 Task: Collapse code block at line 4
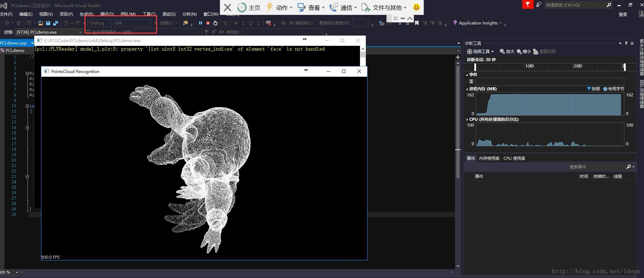point(27,73)
